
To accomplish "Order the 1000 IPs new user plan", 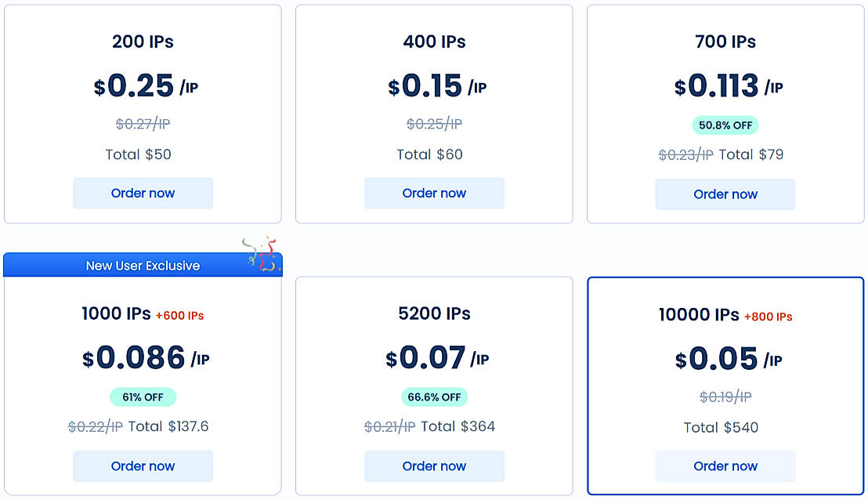I will click(x=143, y=466).
